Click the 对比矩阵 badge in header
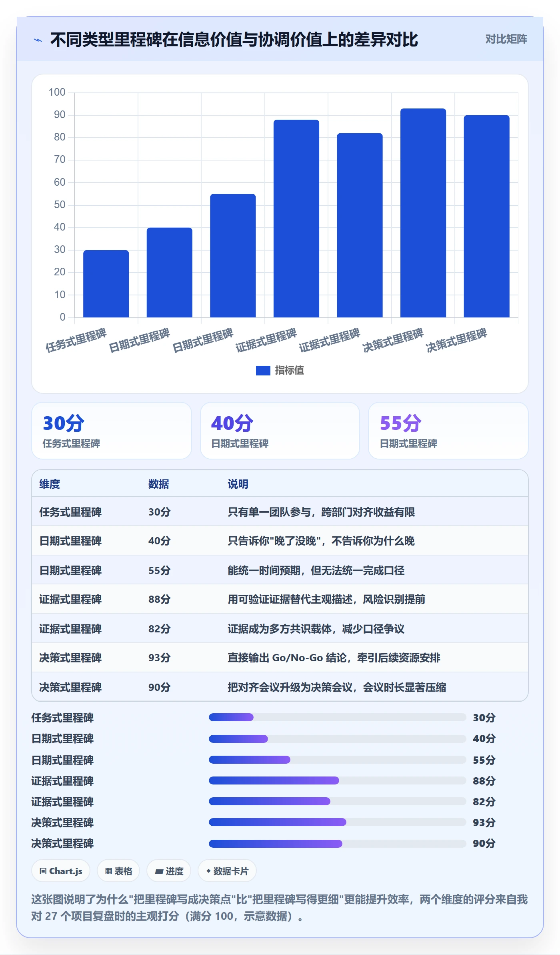The height and width of the screenshot is (955, 560). [506, 39]
